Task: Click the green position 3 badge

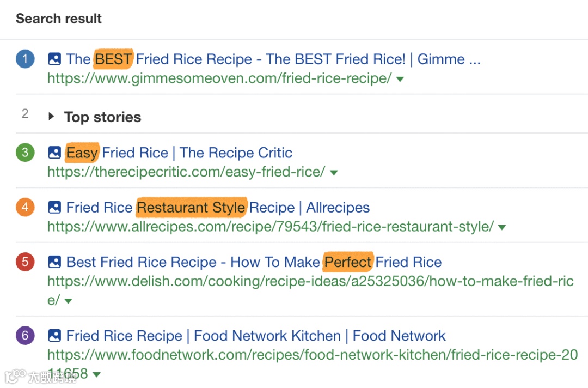Action: [x=25, y=153]
